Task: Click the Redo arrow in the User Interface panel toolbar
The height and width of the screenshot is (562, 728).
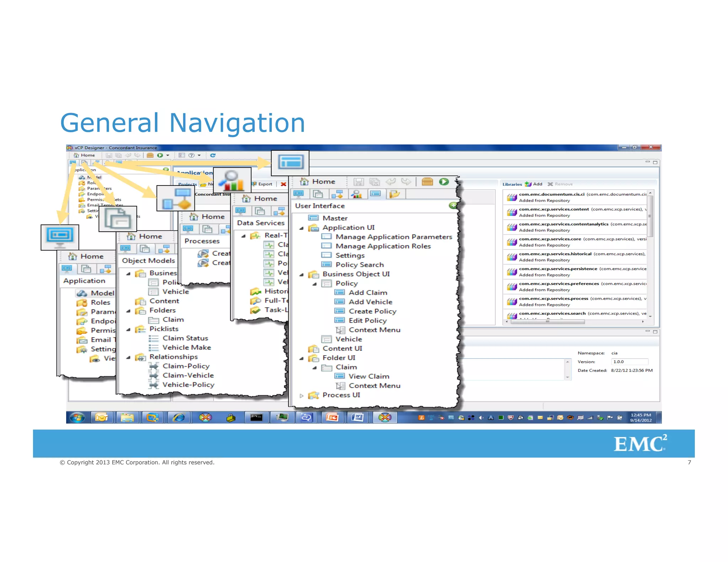Action: [x=406, y=182]
